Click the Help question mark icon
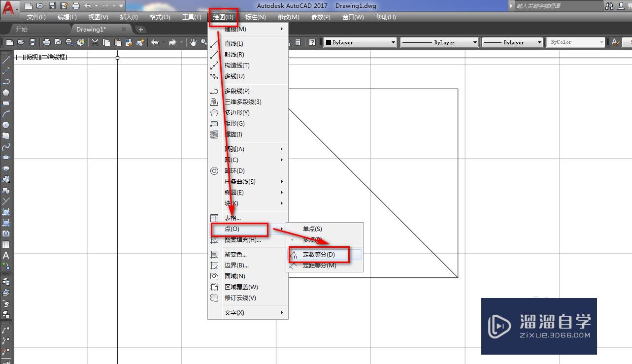This screenshot has width=632, height=364. (x=312, y=42)
